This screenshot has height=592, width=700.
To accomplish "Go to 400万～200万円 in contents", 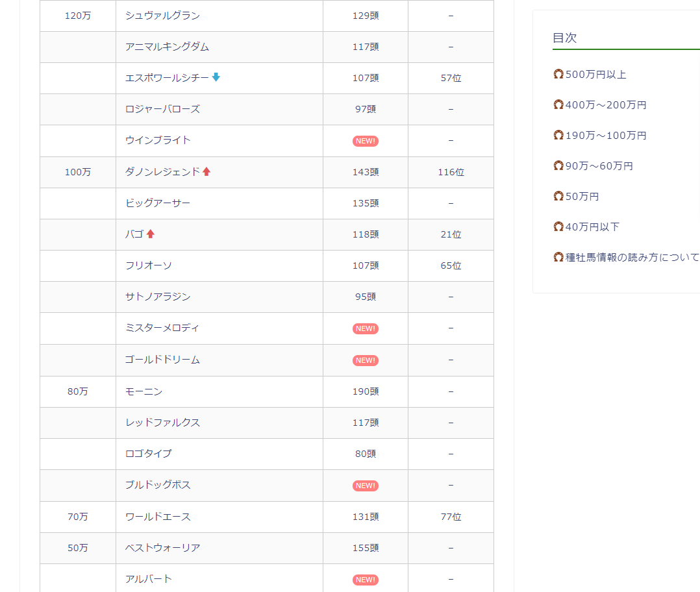I will click(x=605, y=105).
